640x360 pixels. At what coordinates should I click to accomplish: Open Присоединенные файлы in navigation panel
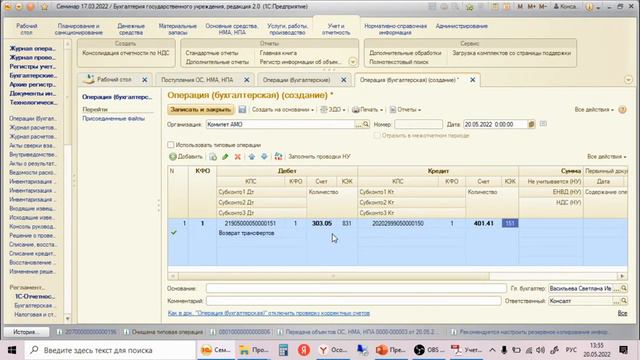[x=113, y=118]
